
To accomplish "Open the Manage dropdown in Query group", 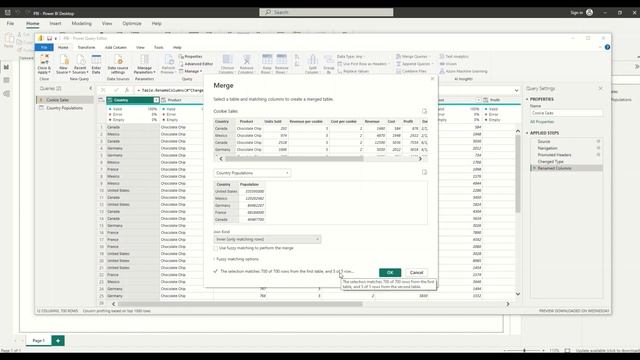I will (191, 71).
